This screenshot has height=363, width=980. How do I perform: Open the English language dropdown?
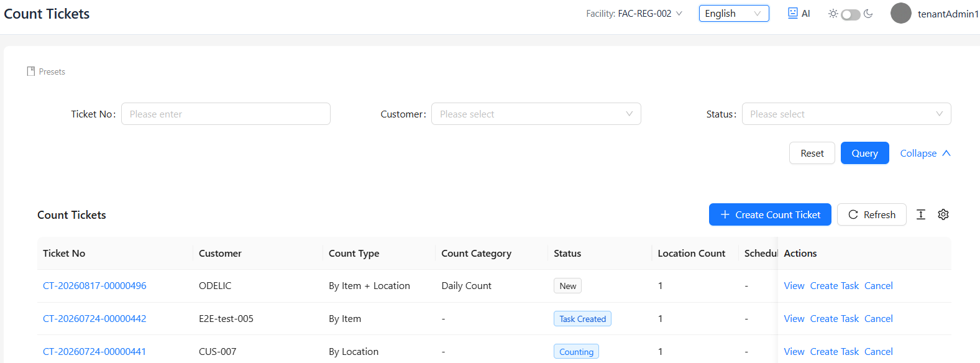click(734, 14)
